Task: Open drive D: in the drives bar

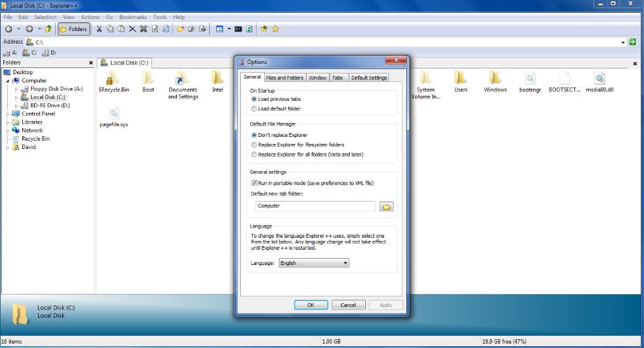Action: (x=49, y=53)
